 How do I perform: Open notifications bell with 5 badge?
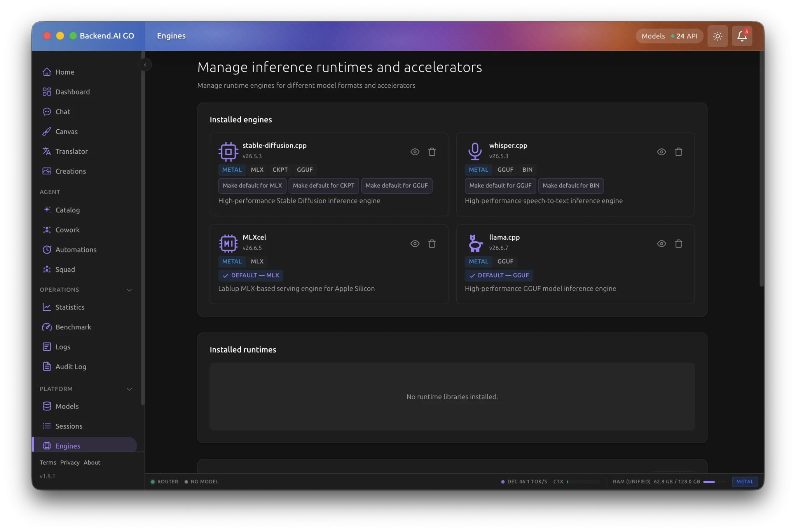pos(742,36)
